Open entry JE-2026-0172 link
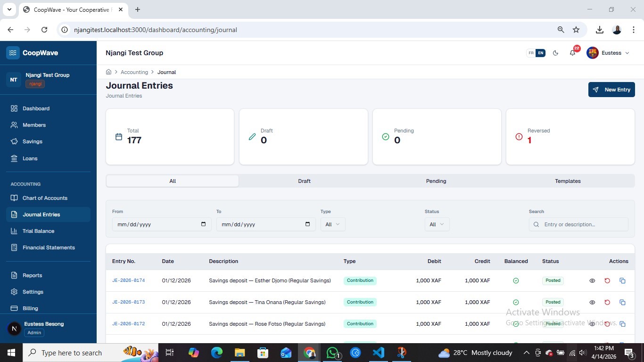Viewport: 644px width, 362px height. pos(128,324)
